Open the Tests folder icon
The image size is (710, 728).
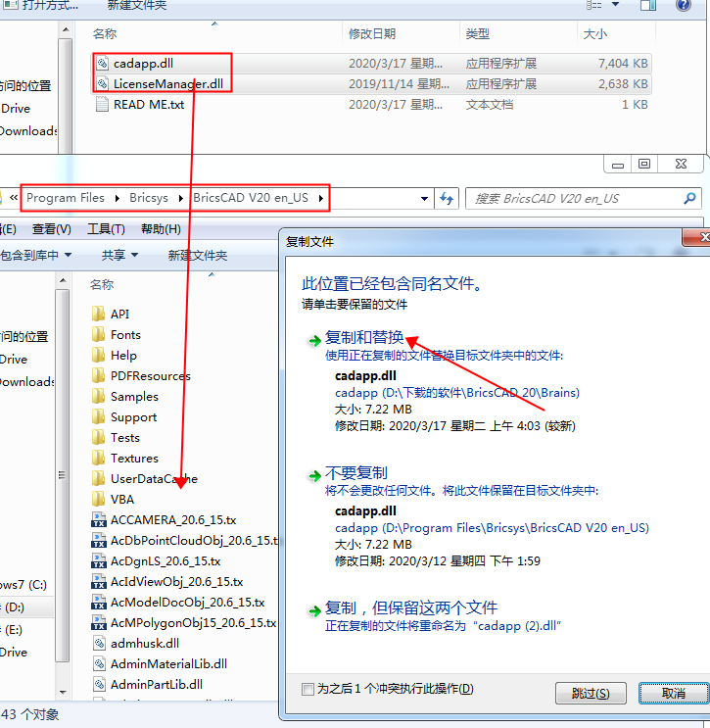click(x=98, y=437)
